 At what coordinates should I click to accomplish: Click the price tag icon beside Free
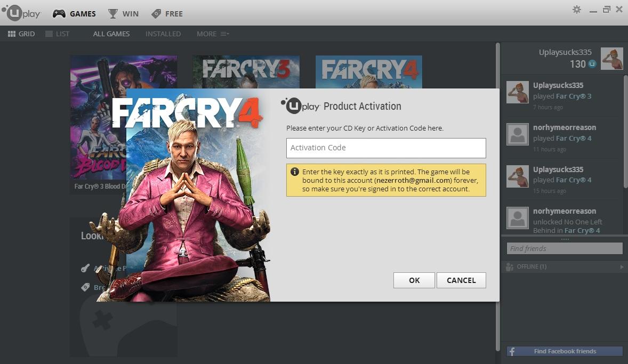point(156,14)
